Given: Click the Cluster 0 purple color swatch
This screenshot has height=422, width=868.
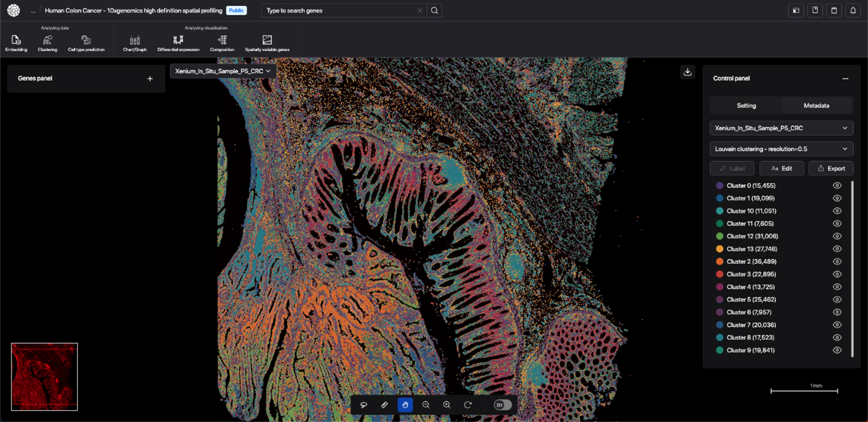Looking at the screenshot, I should click(719, 185).
